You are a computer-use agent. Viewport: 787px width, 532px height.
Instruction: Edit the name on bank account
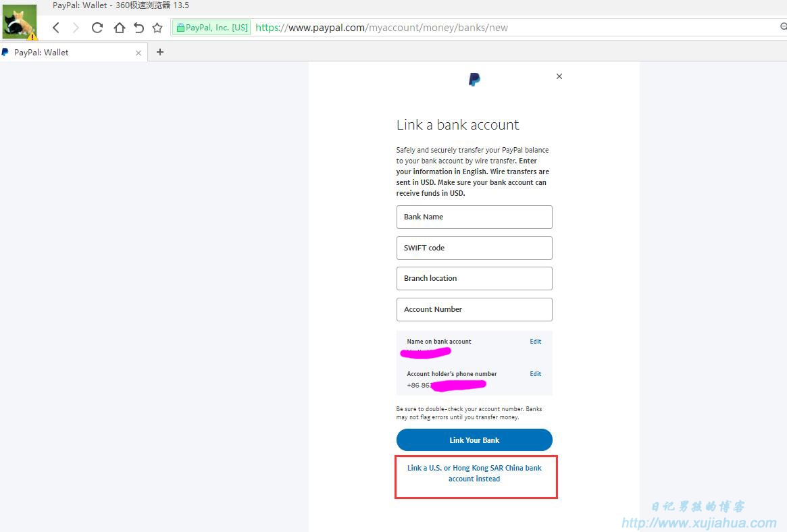536,342
